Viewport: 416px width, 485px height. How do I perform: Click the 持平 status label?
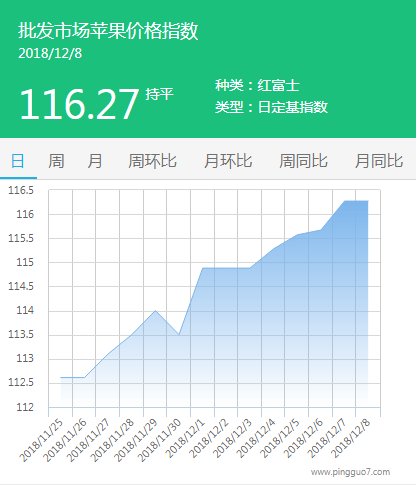point(159,94)
